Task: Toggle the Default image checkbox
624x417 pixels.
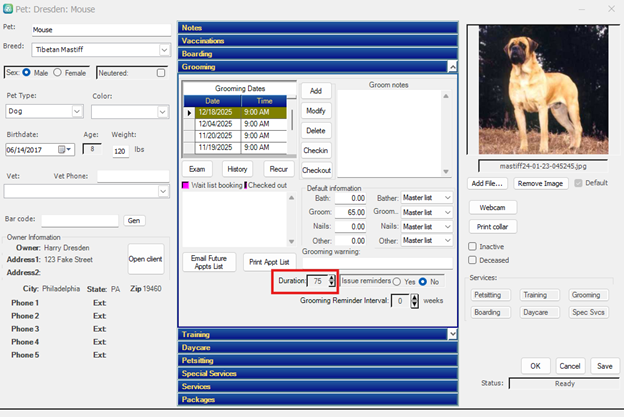Action: [578, 183]
